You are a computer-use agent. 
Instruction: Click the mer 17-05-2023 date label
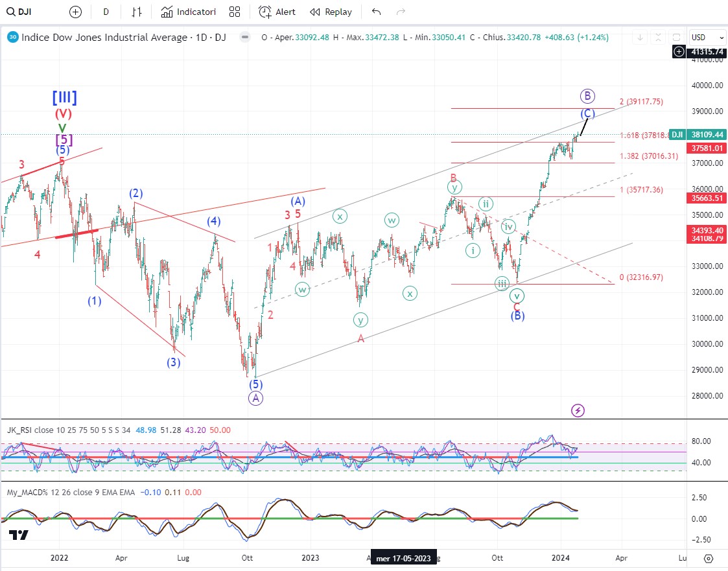[x=403, y=558]
